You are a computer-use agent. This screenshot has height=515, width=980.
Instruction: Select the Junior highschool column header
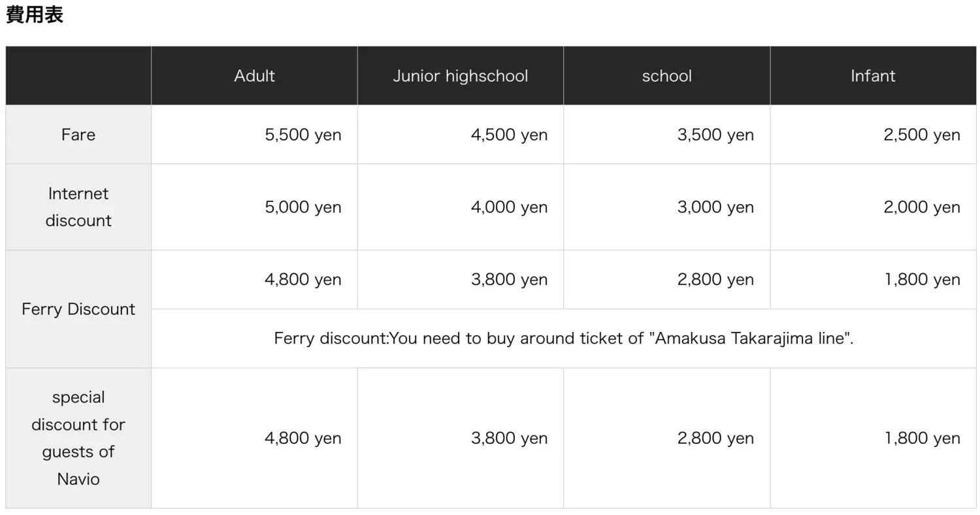460,76
